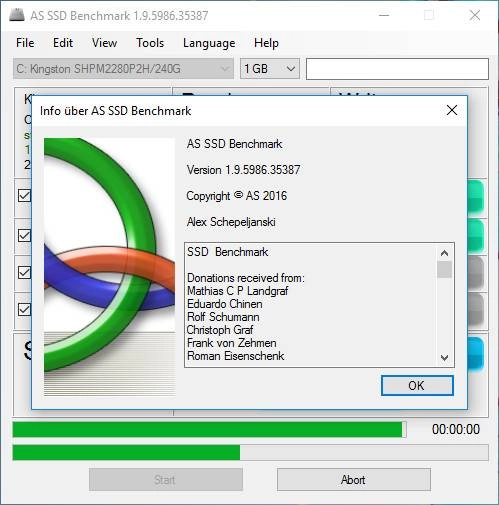Close the main AS SSD Benchmark window
499x505 pixels.
tap(475, 15)
